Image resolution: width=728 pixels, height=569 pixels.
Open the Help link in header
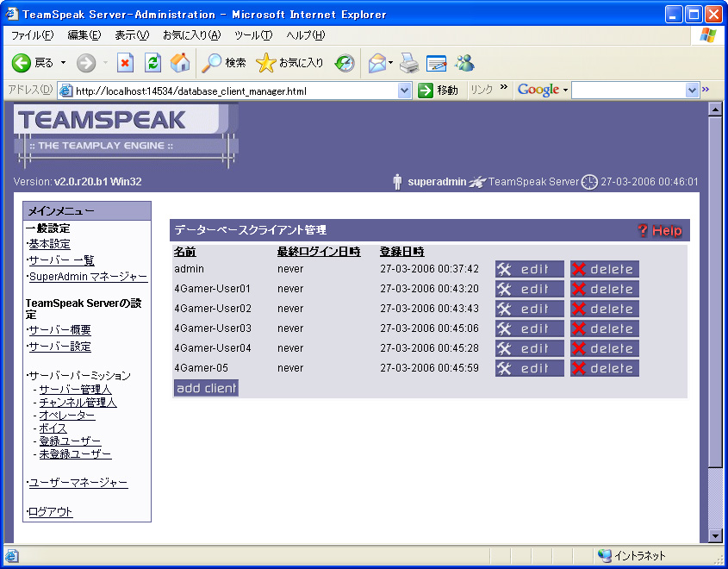pos(661,230)
